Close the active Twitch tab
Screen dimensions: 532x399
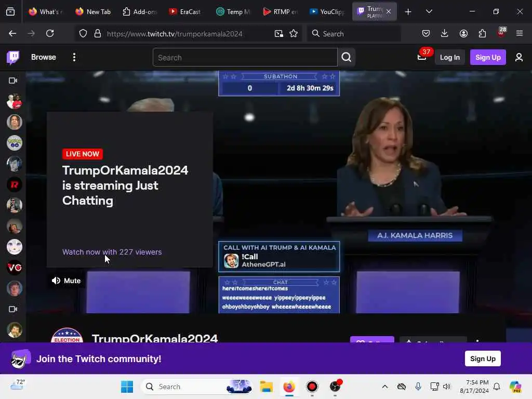coord(389,11)
